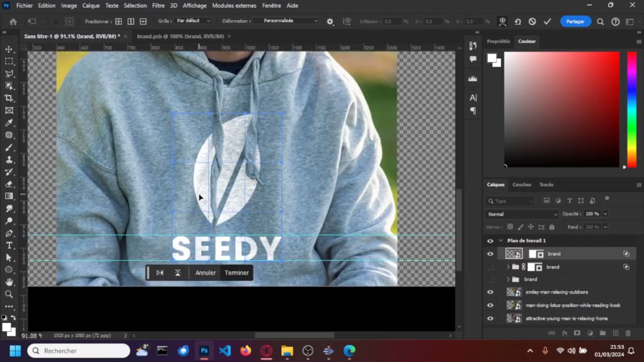Select the Eraser tool
This screenshot has width=644, height=362.
[9, 184]
